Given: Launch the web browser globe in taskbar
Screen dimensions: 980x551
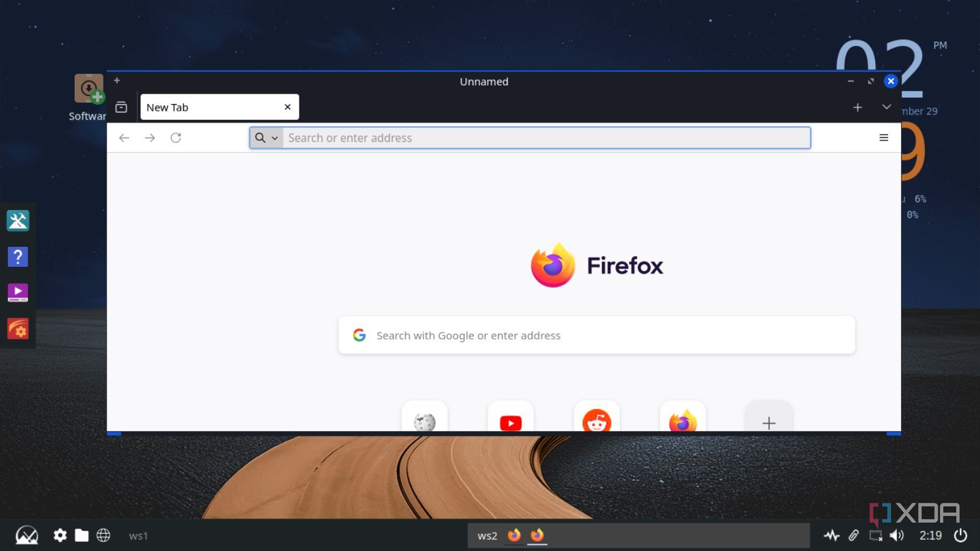Looking at the screenshot, I should tap(104, 536).
